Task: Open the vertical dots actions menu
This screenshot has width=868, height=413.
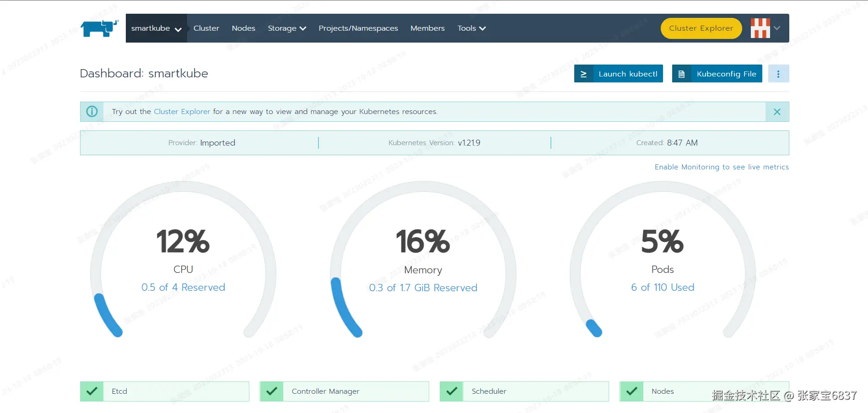Action: (x=778, y=74)
